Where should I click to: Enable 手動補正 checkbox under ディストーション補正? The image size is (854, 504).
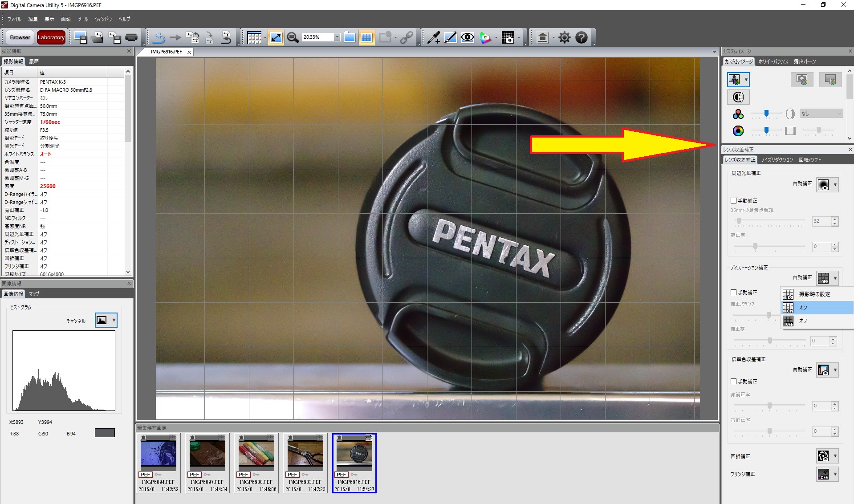coord(733,293)
